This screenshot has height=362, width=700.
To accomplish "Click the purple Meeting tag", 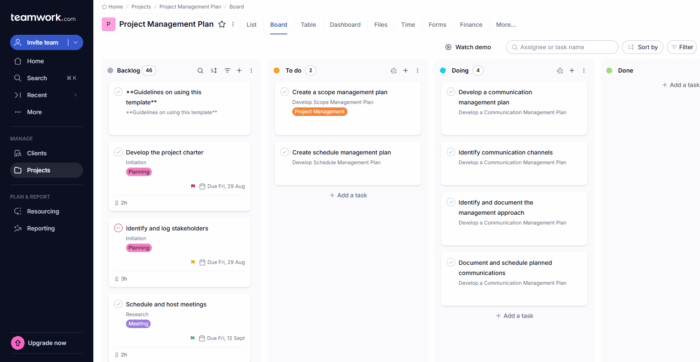I will click(x=138, y=324).
